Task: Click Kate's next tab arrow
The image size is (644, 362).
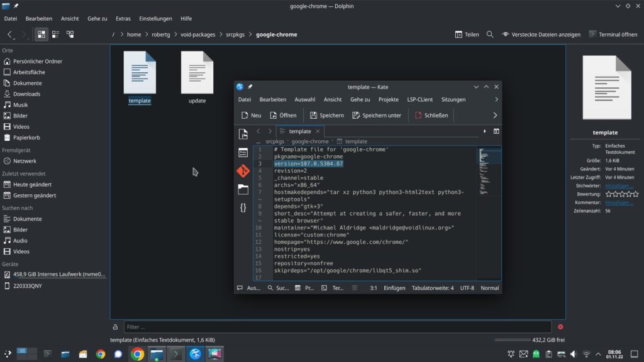Action: coord(270,131)
